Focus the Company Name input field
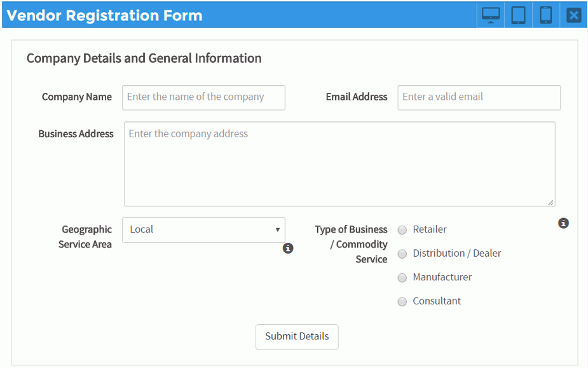 coord(203,97)
